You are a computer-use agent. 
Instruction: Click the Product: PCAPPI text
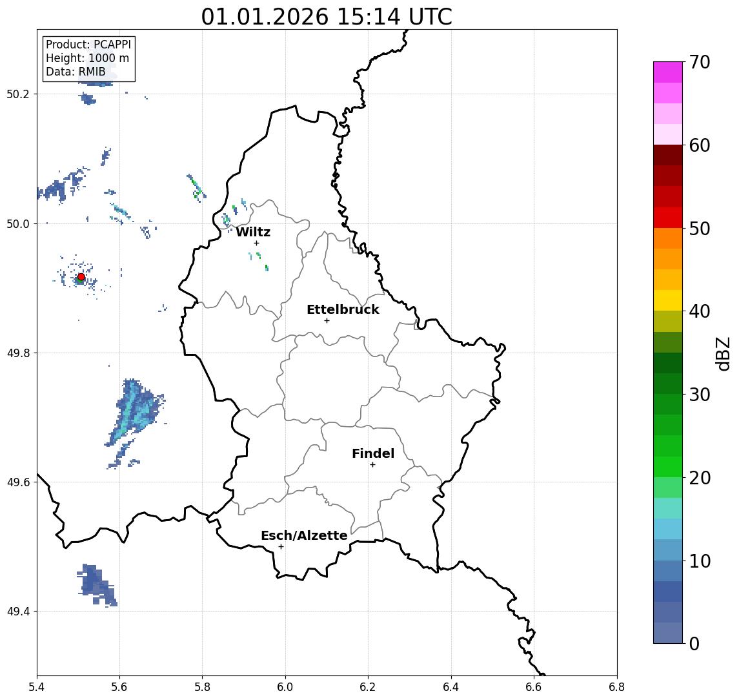click(88, 45)
